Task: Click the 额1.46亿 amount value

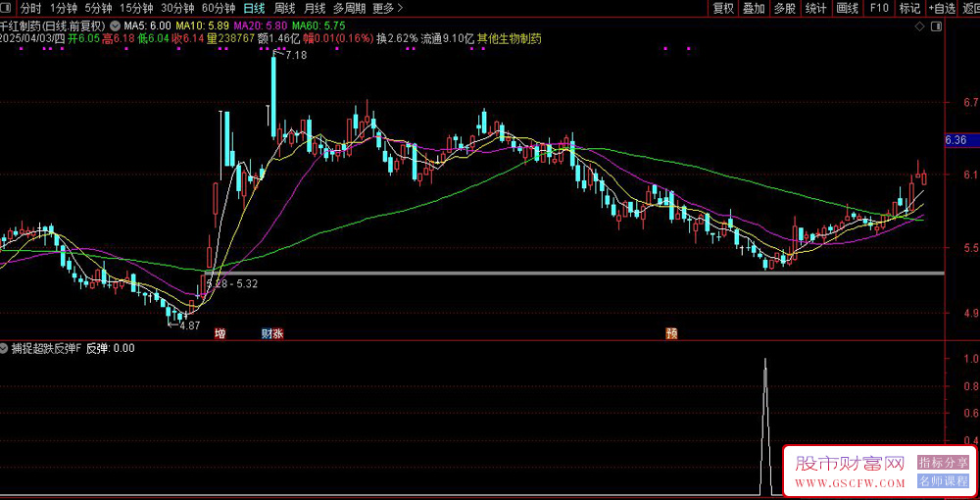Action: [278, 38]
